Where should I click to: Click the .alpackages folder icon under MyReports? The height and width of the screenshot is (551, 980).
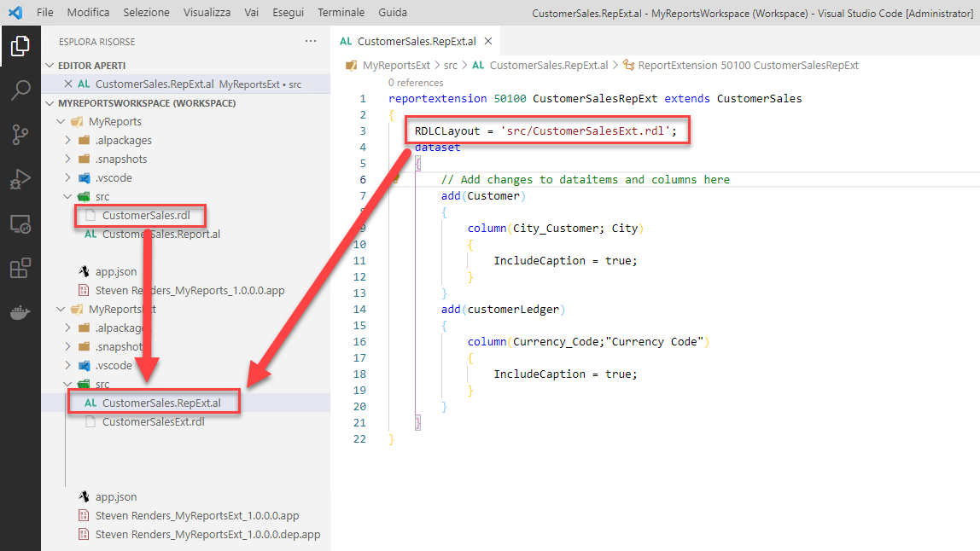click(85, 140)
